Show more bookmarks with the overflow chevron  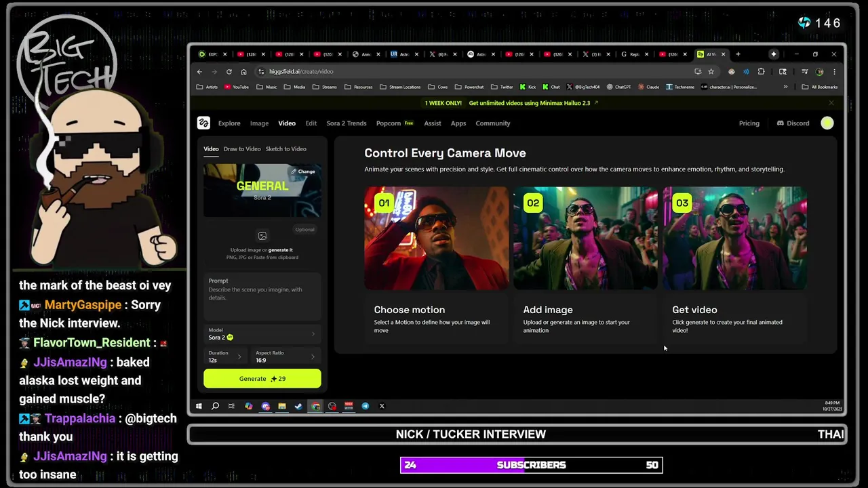pos(785,87)
